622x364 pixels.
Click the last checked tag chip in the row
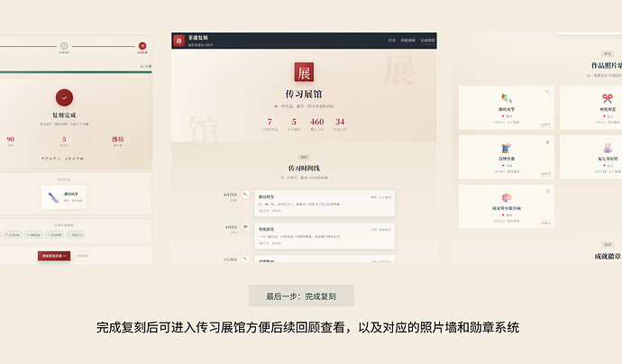coord(75,235)
